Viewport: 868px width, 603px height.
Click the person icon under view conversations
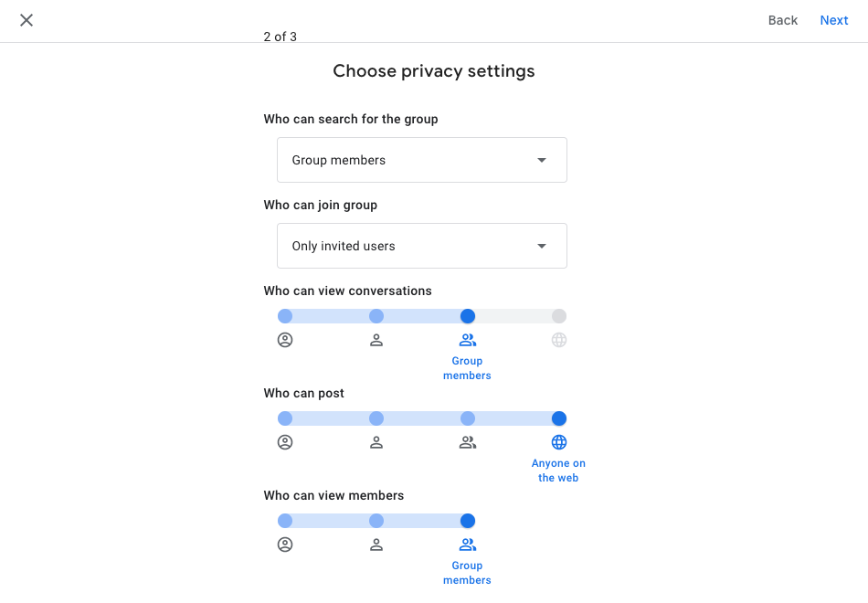(376, 340)
